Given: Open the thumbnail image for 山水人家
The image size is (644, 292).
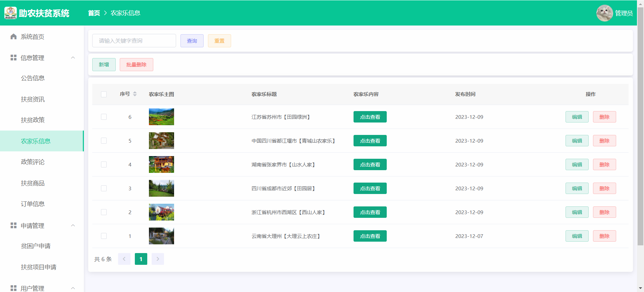Looking at the screenshot, I should (x=161, y=164).
